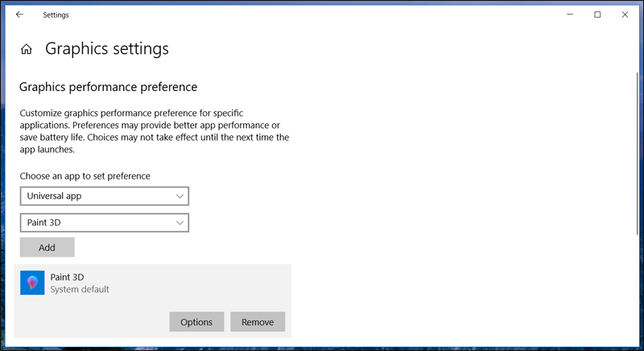Image resolution: width=644 pixels, height=351 pixels.
Task: Click the Graphics settings page title
Action: 107,48
